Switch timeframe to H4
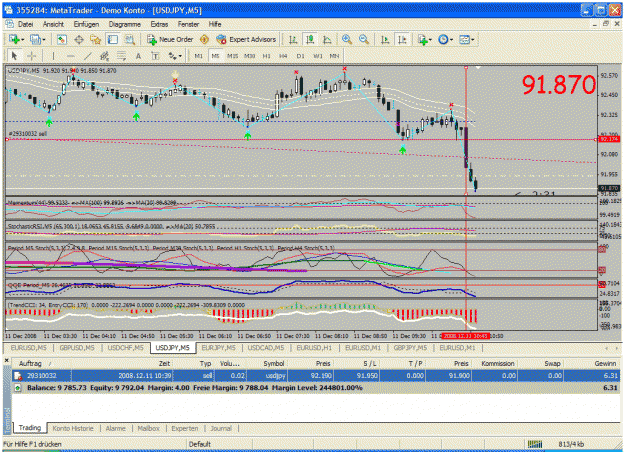Viewport: 625px width, 452px height. tap(283, 56)
